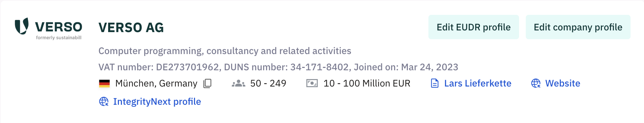Open the Edit company profile button

(x=578, y=27)
